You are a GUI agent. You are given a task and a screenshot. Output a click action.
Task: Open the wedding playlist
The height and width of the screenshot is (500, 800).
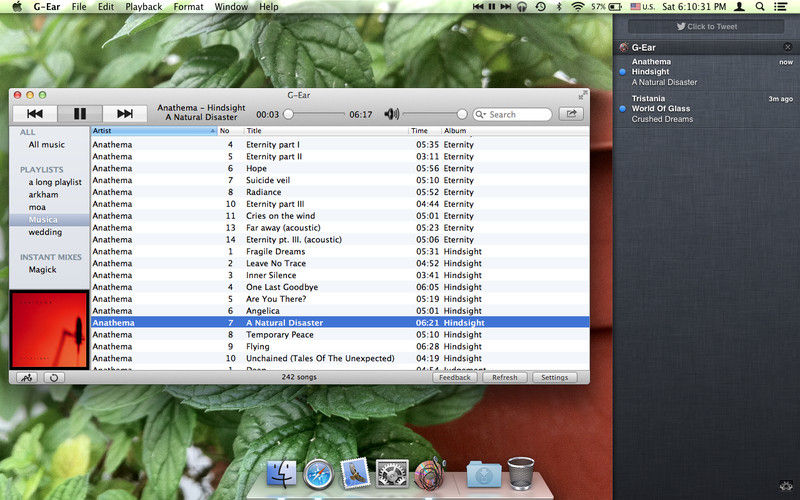pyautogui.click(x=45, y=232)
